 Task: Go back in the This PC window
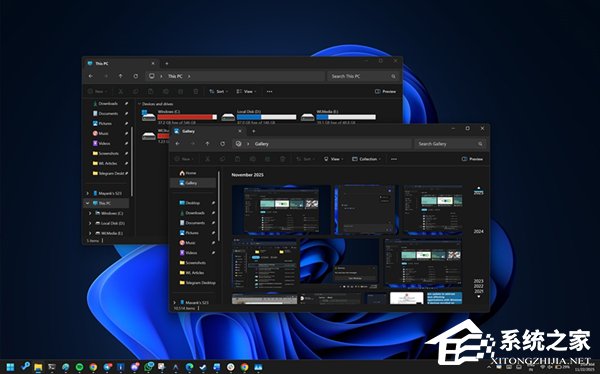pyautogui.click(x=91, y=76)
